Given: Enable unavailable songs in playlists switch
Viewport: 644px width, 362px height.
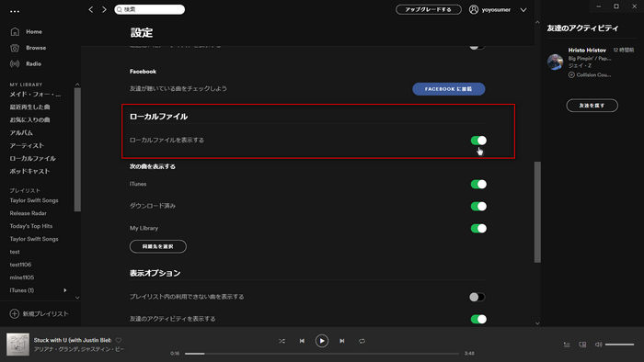Looking at the screenshot, I should tap(477, 297).
